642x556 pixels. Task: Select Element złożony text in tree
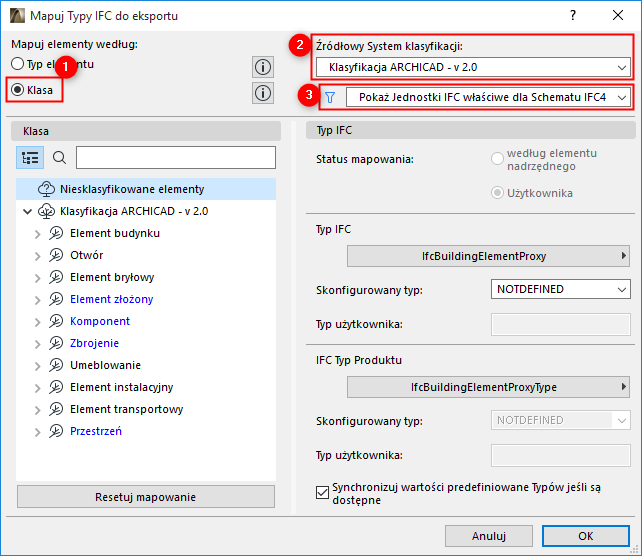111,299
